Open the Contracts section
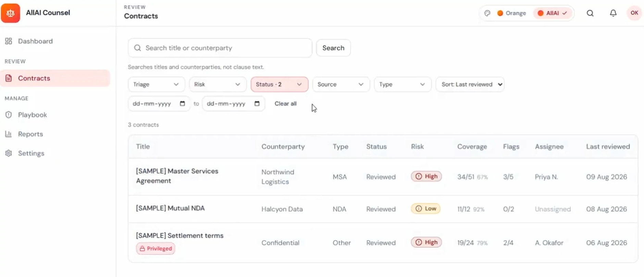The width and height of the screenshot is (644, 277). [x=55, y=78]
